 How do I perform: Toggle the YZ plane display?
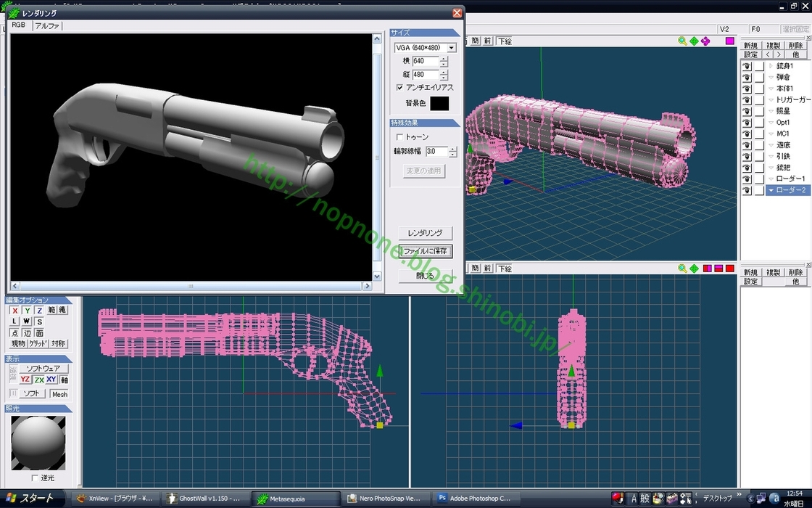[x=25, y=380]
